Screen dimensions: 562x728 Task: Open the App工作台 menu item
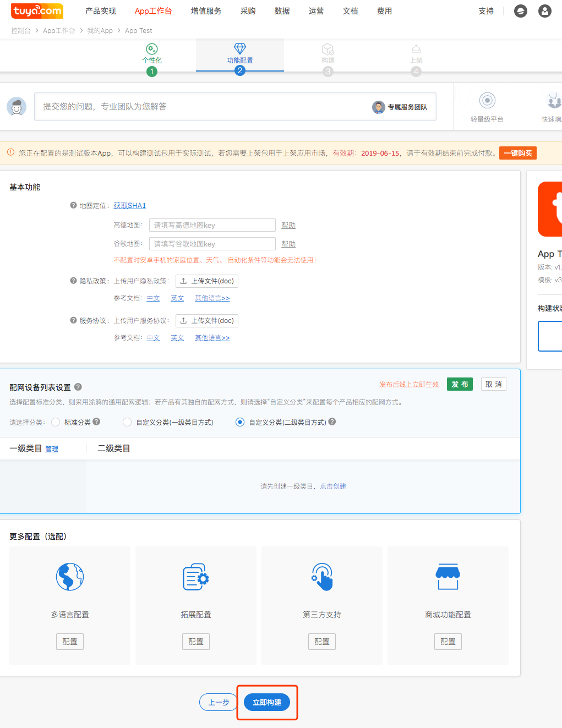[x=153, y=11]
